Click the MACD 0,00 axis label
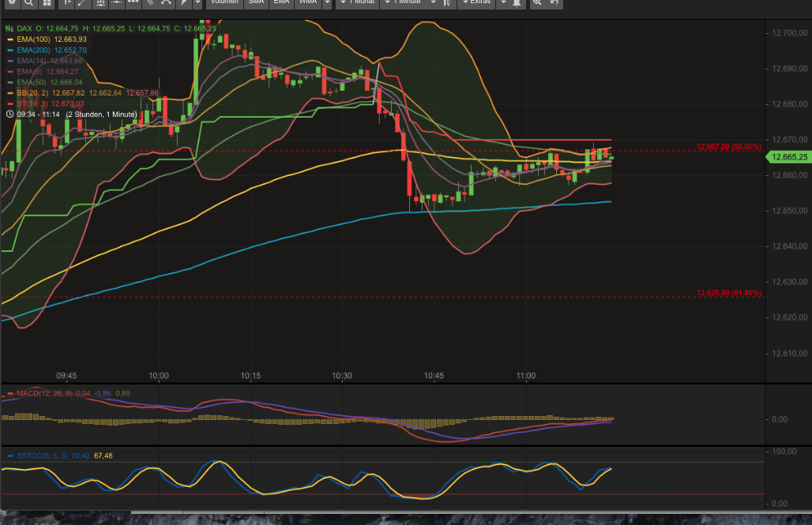This screenshot has height=525, width=812. coord(780,419)
